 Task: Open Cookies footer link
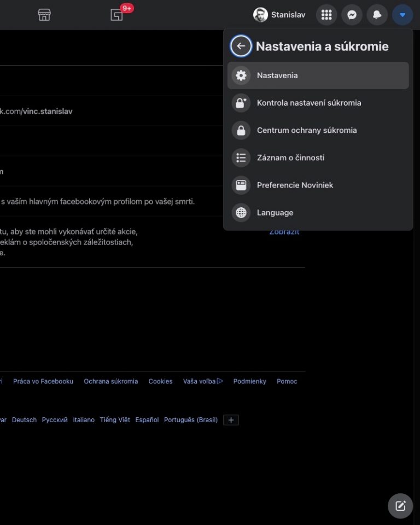[x=160, y=381]
